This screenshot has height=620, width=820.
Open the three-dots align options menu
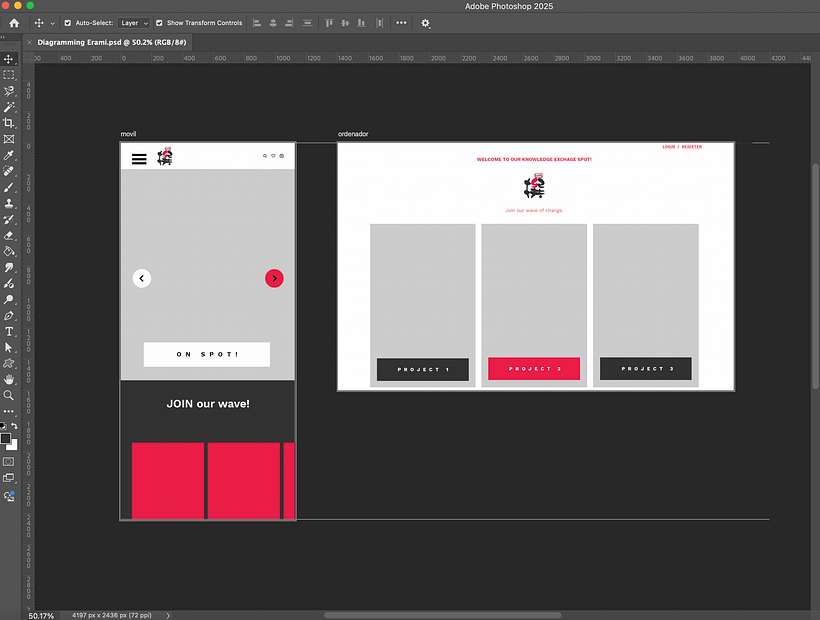point(401,22)
